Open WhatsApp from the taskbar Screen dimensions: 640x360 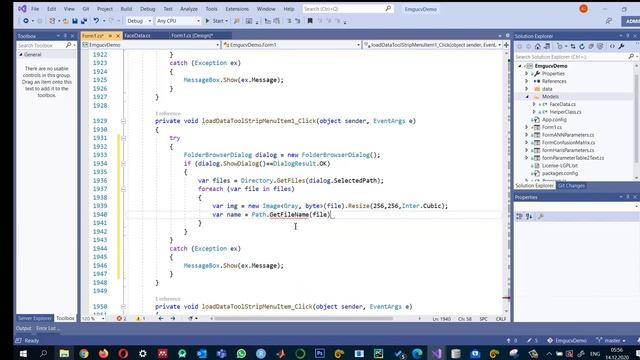click(x=241, y=353)
